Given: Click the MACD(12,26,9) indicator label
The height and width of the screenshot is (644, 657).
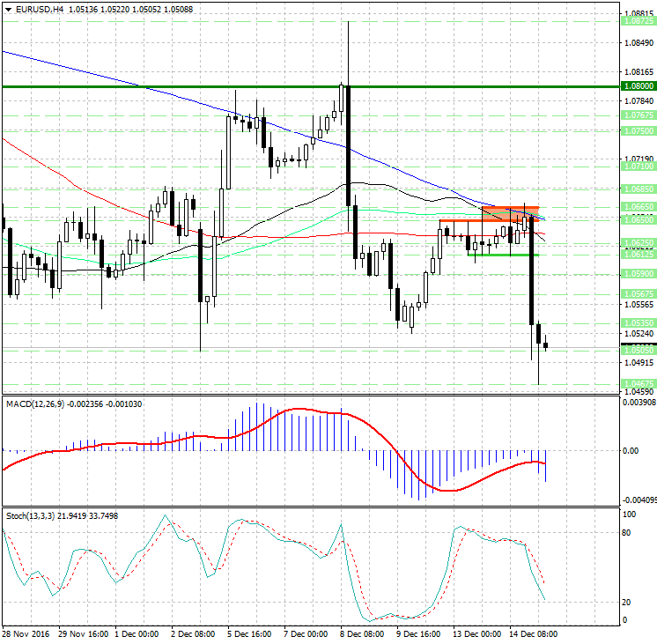Looking at the screenshot, I should coord(35,403).
